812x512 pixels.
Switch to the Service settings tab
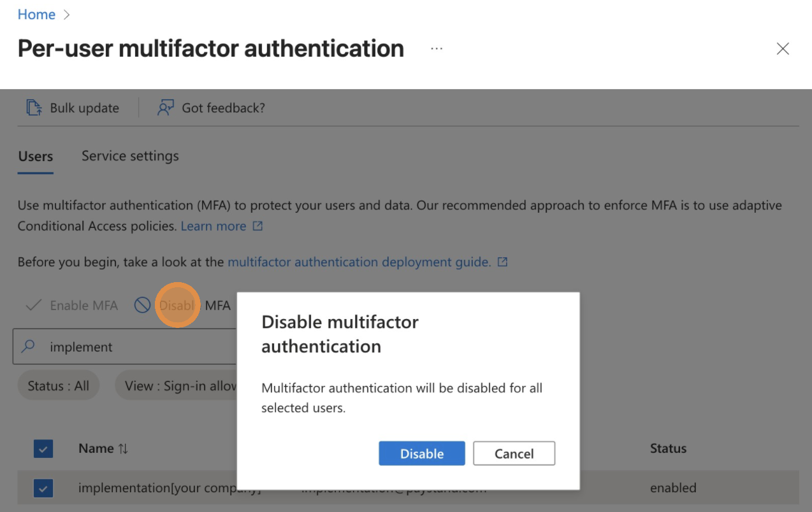click(130, 156)
